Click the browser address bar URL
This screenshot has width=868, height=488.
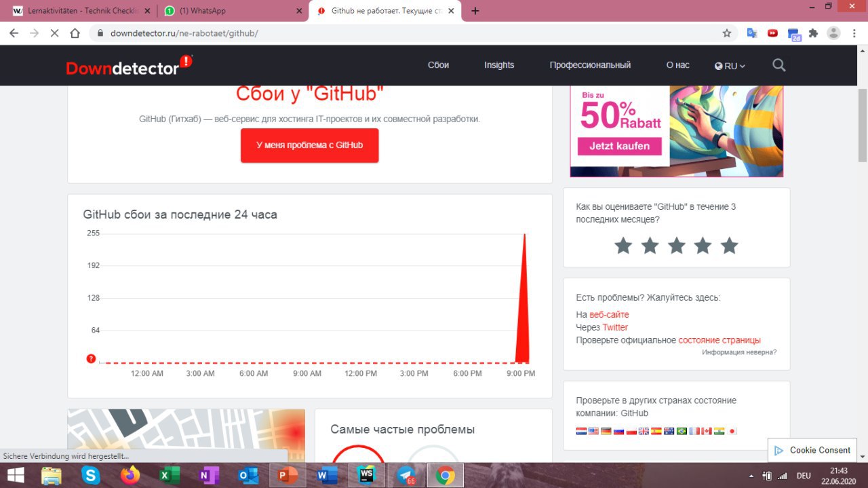coord(184,33)
